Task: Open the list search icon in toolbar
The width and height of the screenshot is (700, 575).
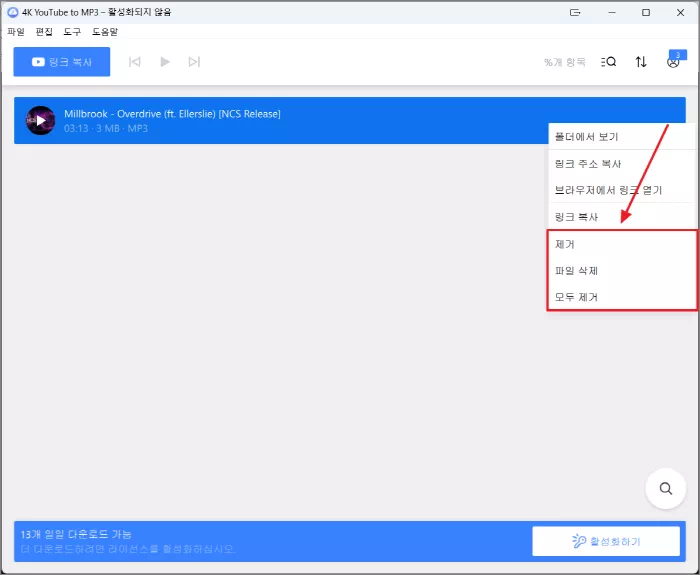Action: click(608, 62)
